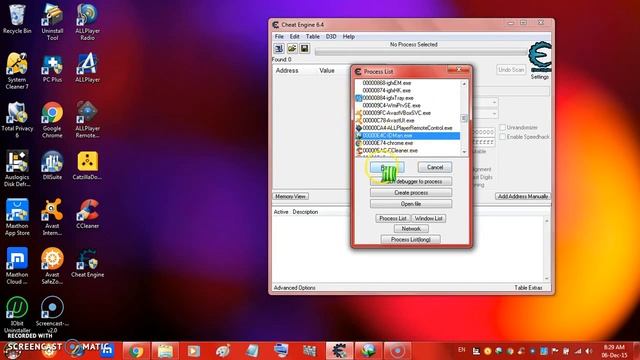Open the Table menu
640x360 pixels.
coord(313,36)
